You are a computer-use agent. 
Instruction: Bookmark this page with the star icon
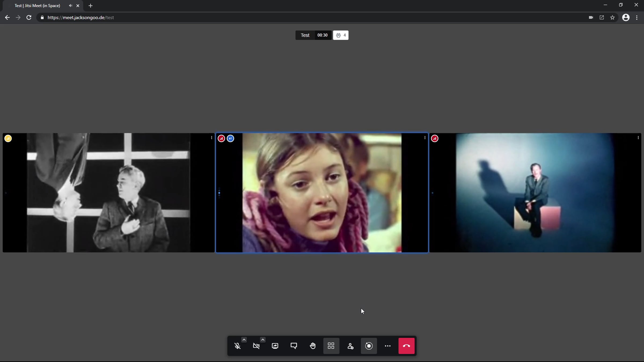612,17
